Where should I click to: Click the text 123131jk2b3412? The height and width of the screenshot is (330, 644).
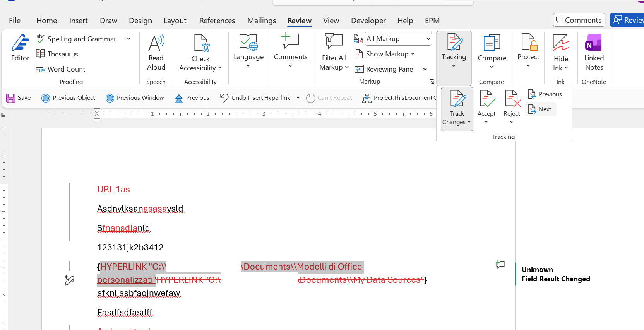[x=130, y=247]
